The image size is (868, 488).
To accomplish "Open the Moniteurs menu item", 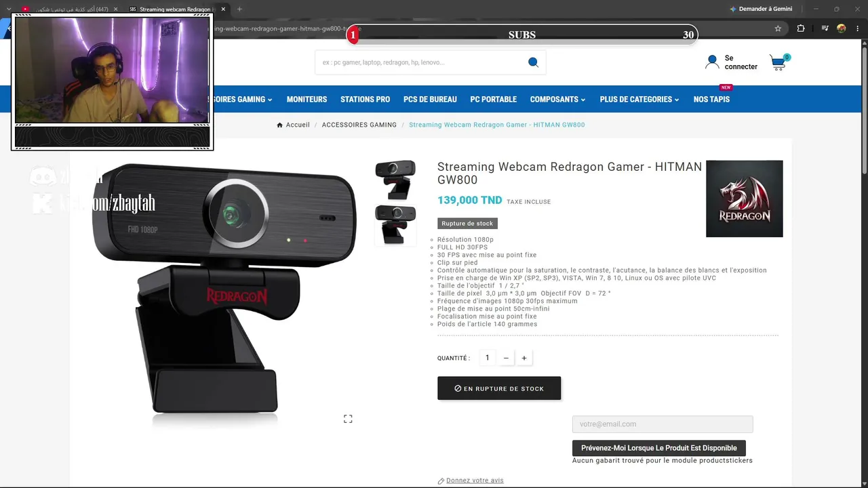I will tap(307, 100).
